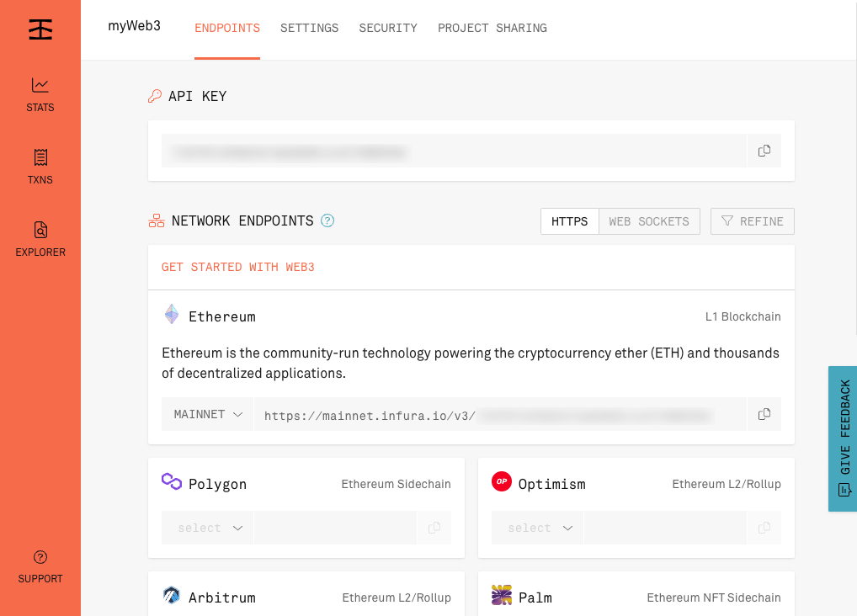Viewport: 857px width, 616px height.
Task: Click the NETWORK ENDPOINTS heading
Action: [x=242, y=220]
